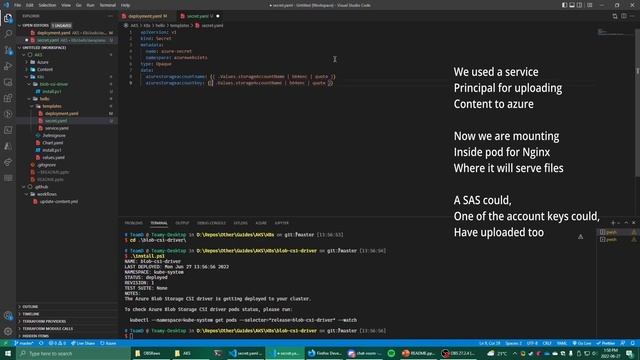Open the notifications bell in status bar
Image resolution: width=640 pixels, height=360 pixels.
coord(632,343)
